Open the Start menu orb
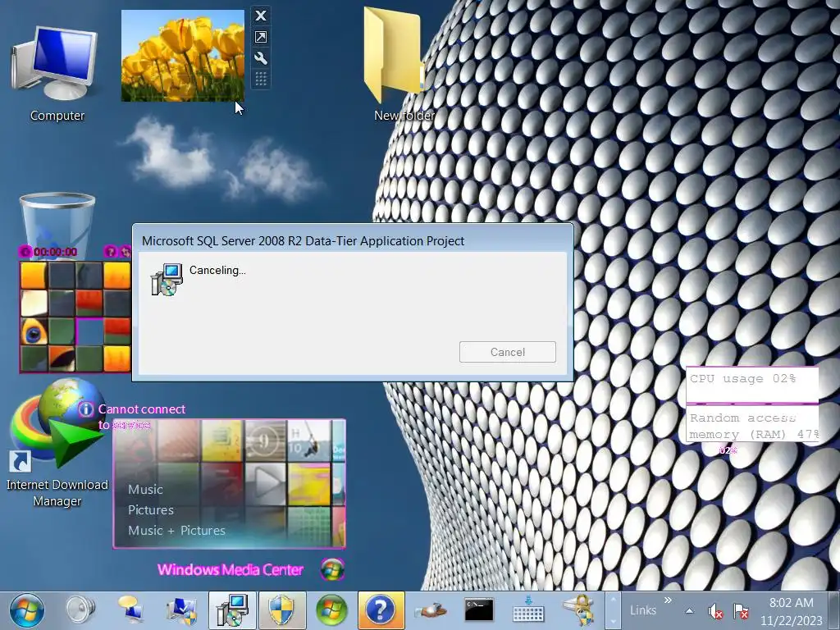 pos(27,610)
